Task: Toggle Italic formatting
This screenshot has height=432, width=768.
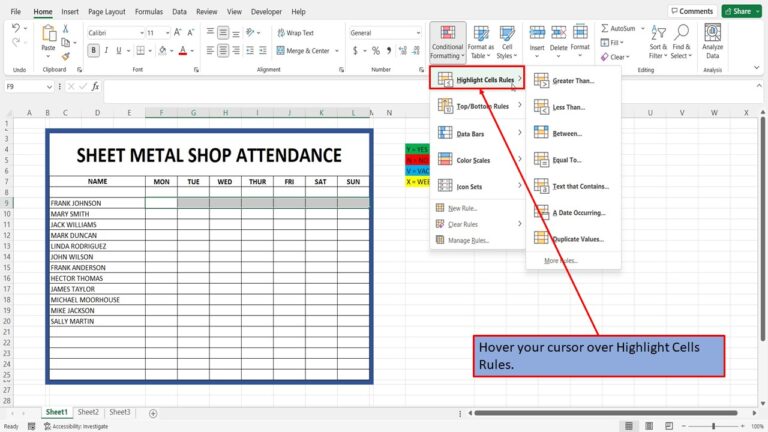Action: tap(106, 50)
